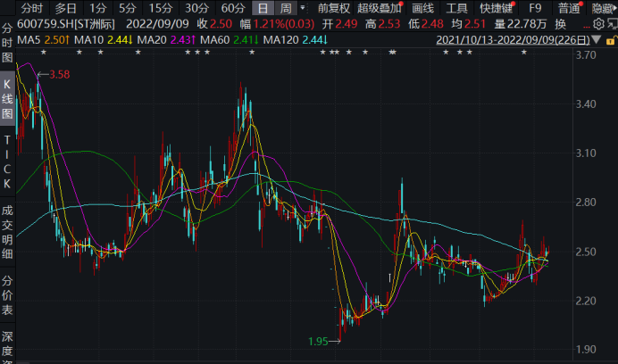Viewport: 618px width, 364px height.
Task: Click the 快捷键 shortcuts button
Action: coord(495,8)
